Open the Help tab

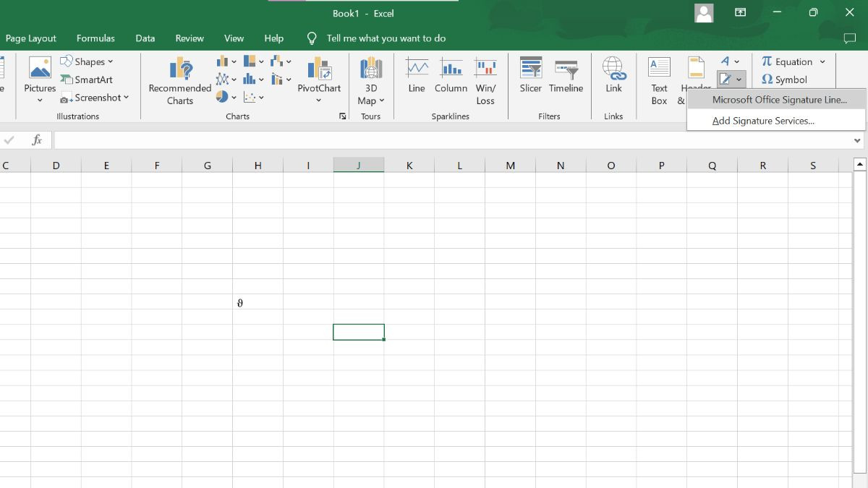[273, 38]
